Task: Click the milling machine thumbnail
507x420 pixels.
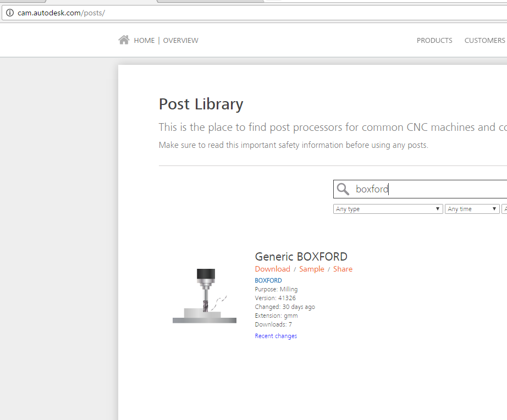Action: [205, 296]
